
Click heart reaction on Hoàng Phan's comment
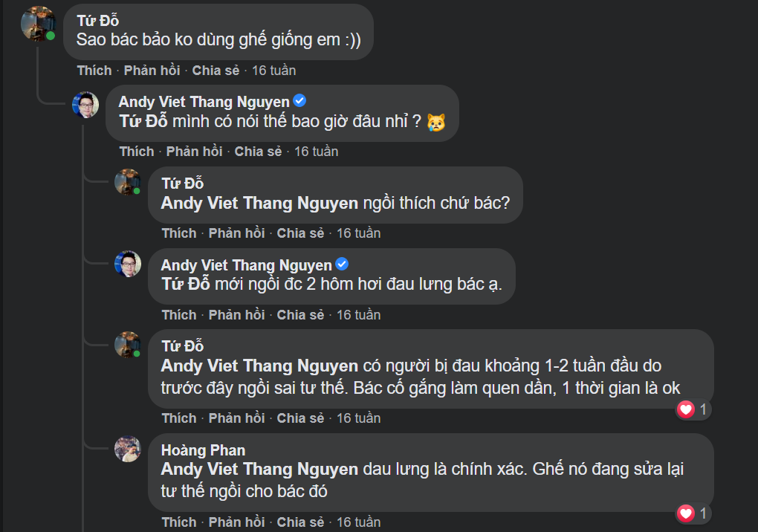[686, 513]
